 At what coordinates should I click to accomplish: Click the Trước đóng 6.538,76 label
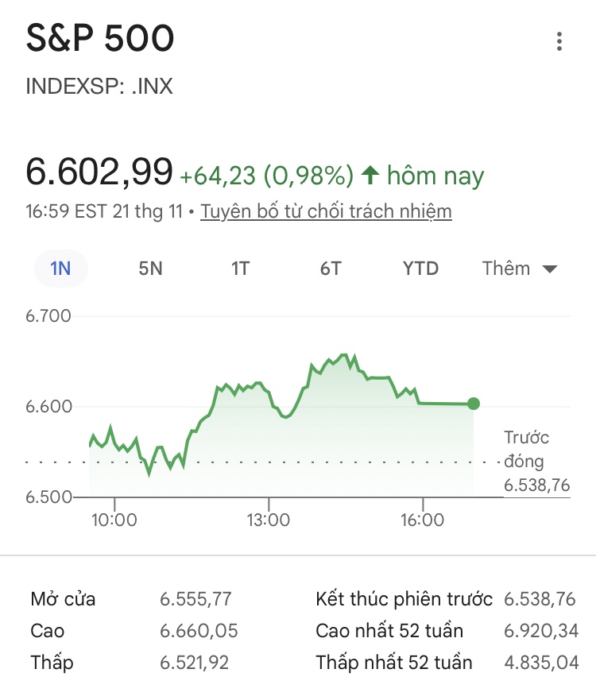[536, 462]
